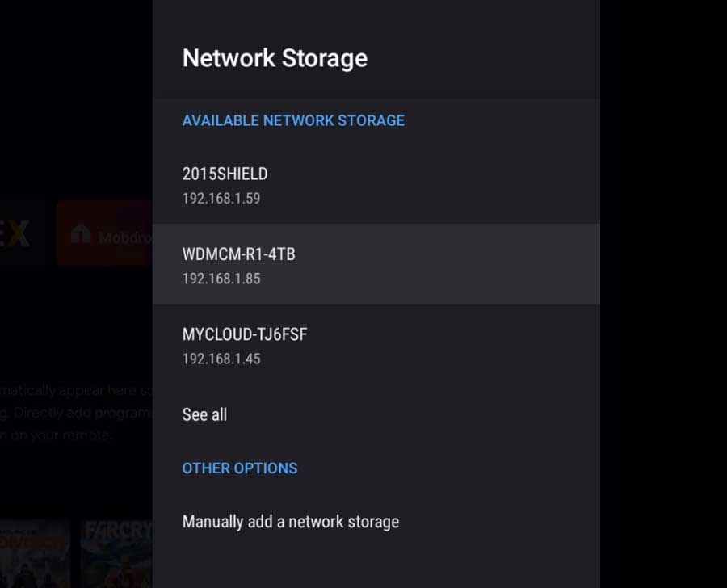Click the dimmed Plex app tile
Screen dimensions: 727x588
point(18,234)
